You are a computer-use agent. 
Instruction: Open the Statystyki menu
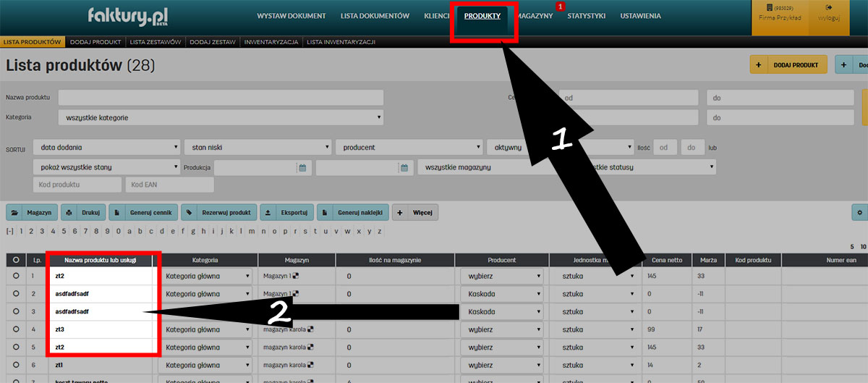pyautogui.click(x=586, y=16)
